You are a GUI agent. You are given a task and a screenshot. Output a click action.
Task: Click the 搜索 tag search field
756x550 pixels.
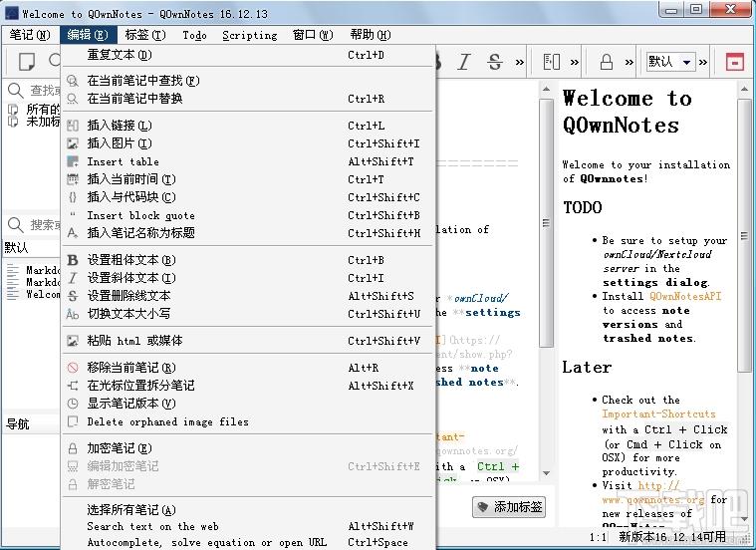46,225
